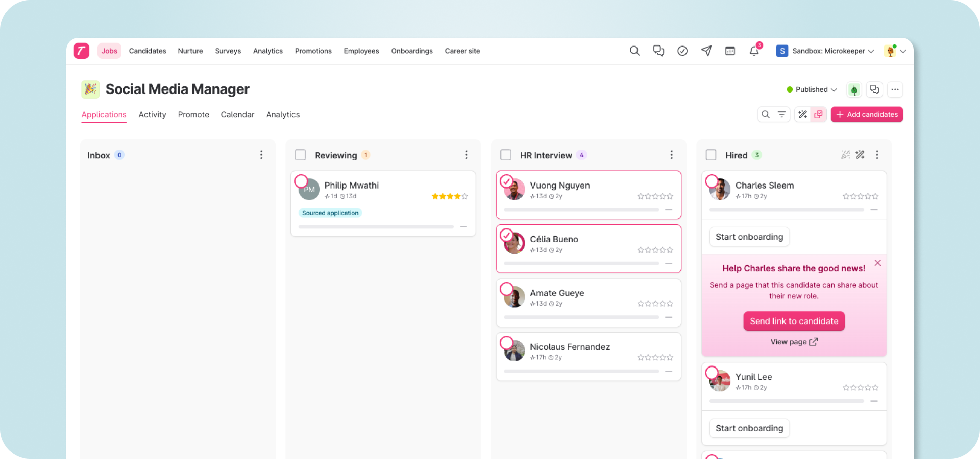Expand the Published status dropdown
This screenshot has width=980, height=459.
(812, 89)
